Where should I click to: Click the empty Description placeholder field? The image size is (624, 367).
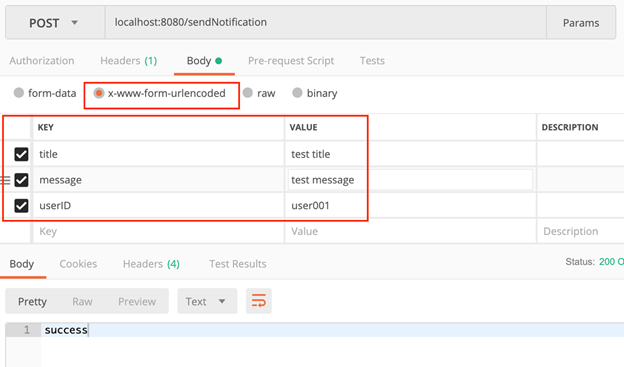[581, 231]
